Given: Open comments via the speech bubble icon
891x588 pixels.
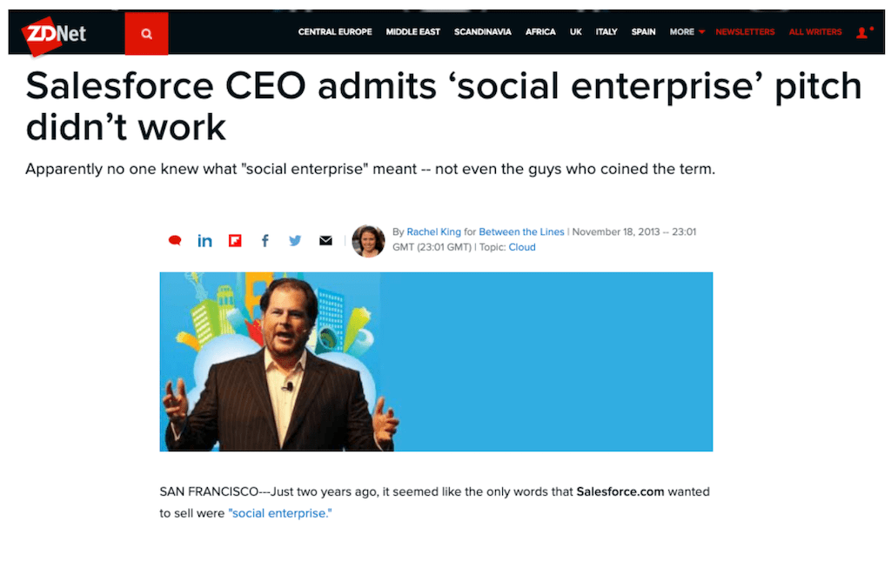Looking at the screenshot, I should 175,240.
